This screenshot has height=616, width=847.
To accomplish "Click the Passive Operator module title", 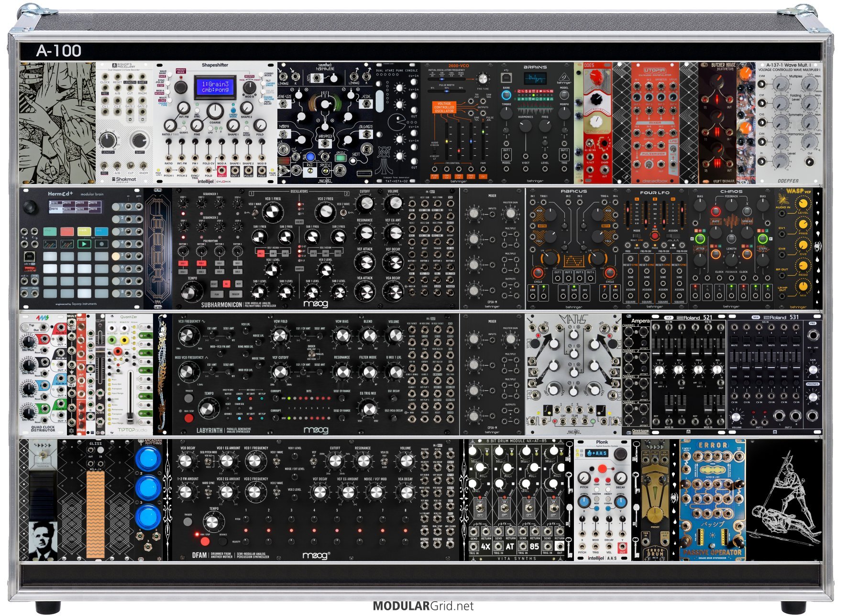I will [712, 552].
